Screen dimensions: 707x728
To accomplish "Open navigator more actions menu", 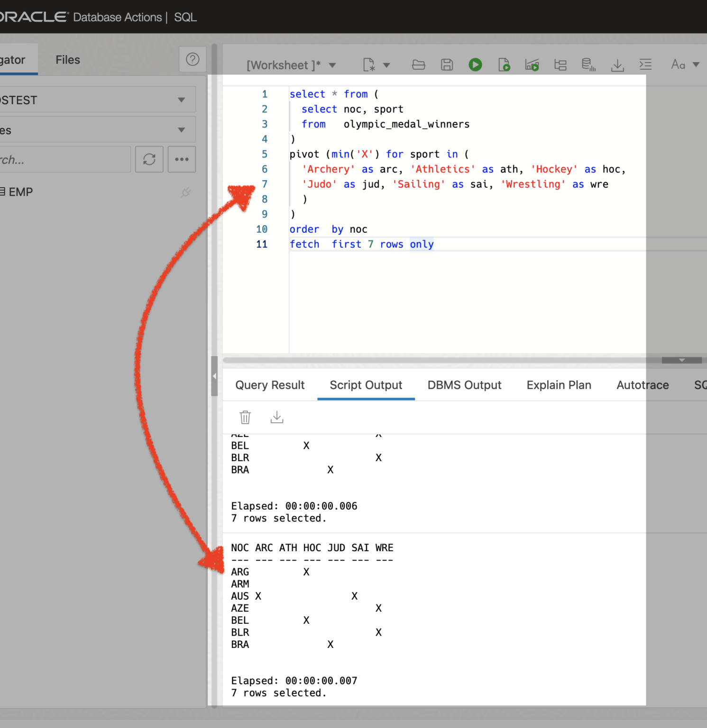I will coord(182,159).
